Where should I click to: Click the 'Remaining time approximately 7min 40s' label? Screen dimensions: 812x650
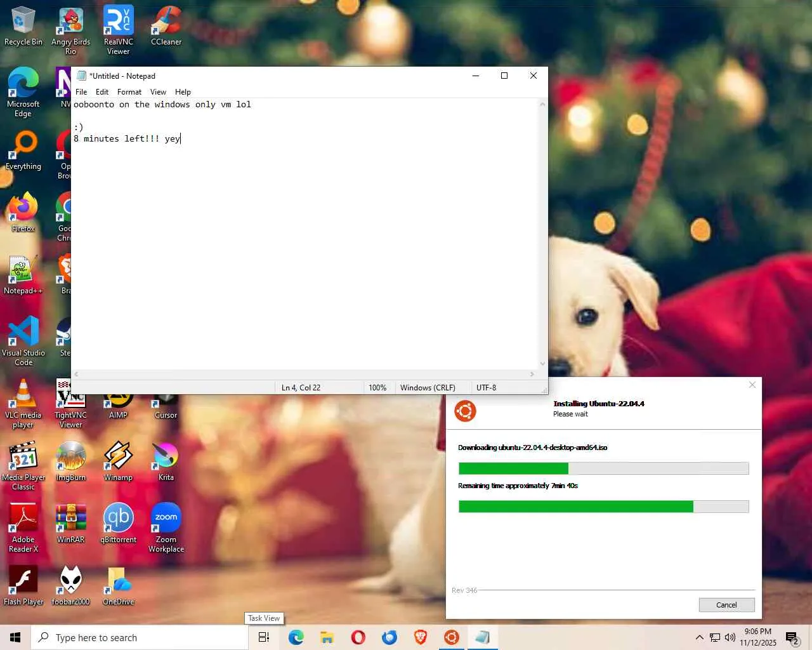pos(518,486)
